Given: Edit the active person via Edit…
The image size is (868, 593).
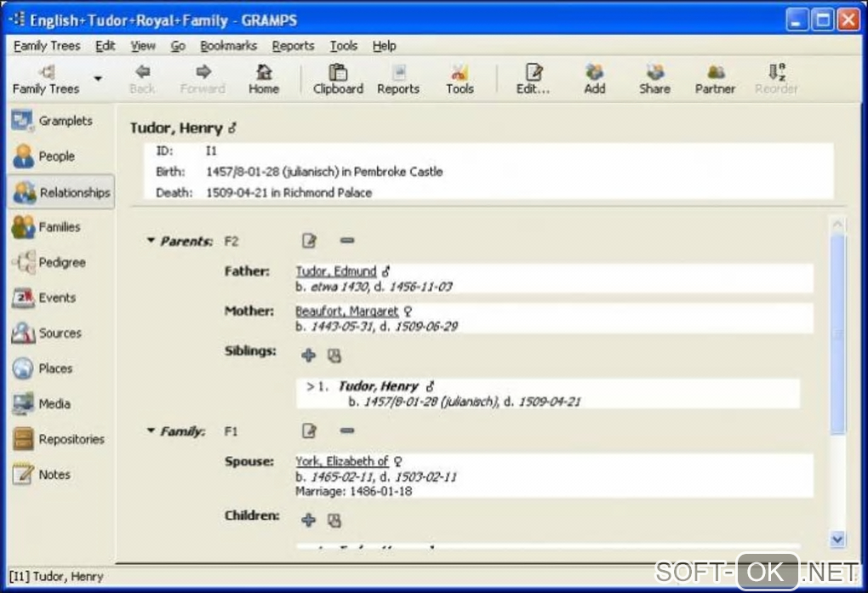Looking at the screenshot, I should tap(533, 78).
